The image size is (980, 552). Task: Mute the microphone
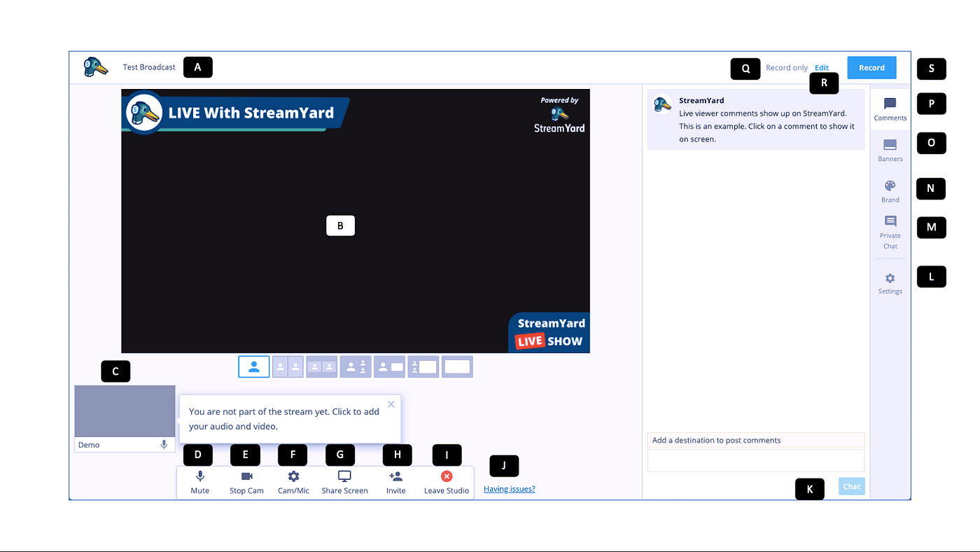200,483
